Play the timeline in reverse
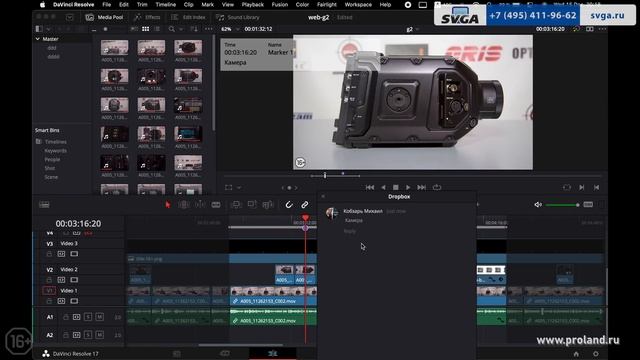 pyautogui.click(x=383, y=187)
